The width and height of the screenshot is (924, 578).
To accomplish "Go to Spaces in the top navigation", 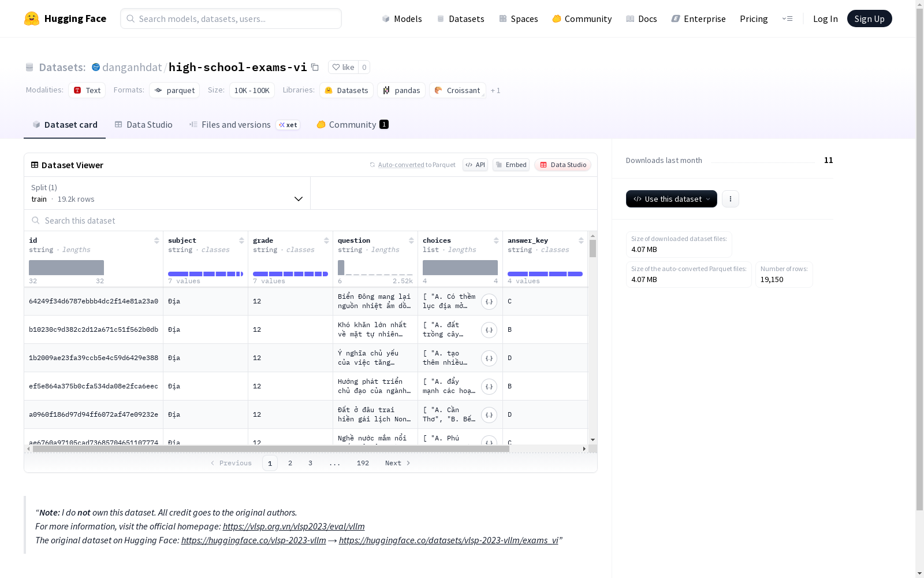I will (518, 18).
